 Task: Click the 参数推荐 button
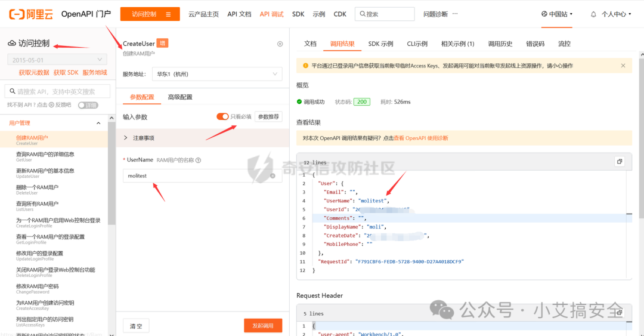tap(268, 117)
